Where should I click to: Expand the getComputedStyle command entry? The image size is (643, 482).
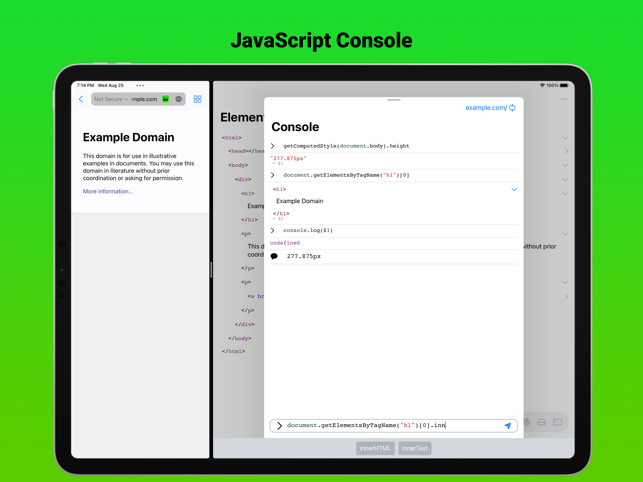coord(273,146)
